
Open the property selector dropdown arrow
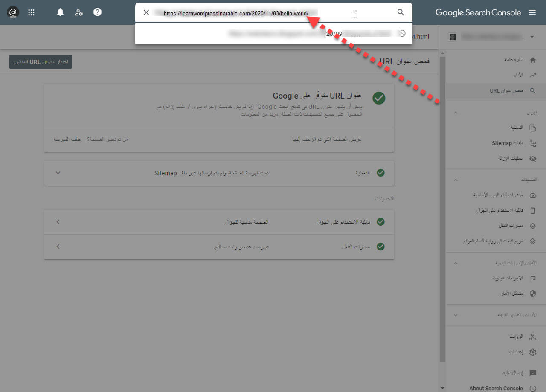pos(532,37)
